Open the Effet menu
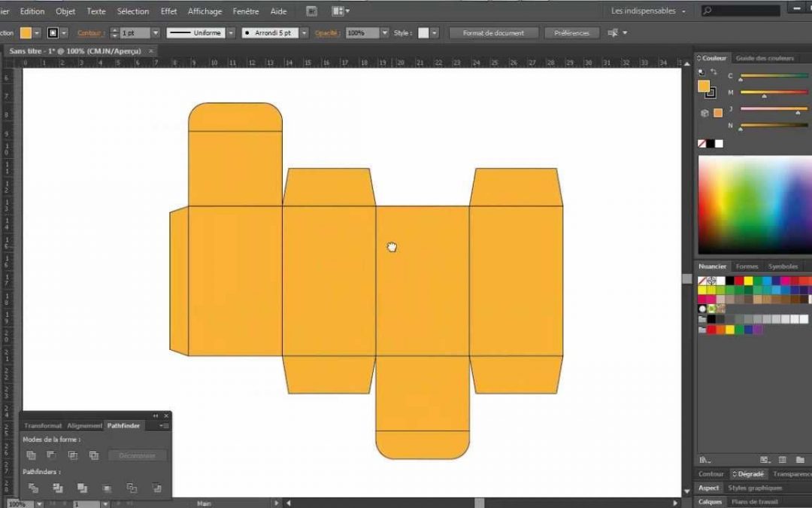 point(168,11)
